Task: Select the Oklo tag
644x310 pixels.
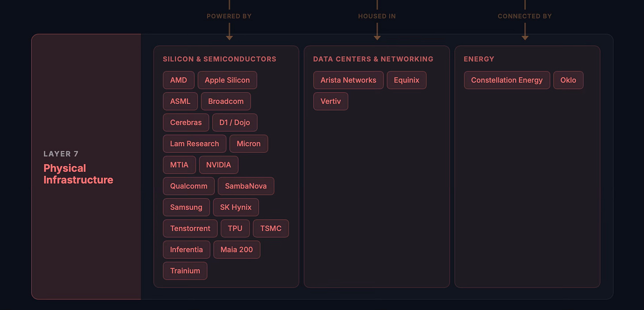Action: [568, 80]
